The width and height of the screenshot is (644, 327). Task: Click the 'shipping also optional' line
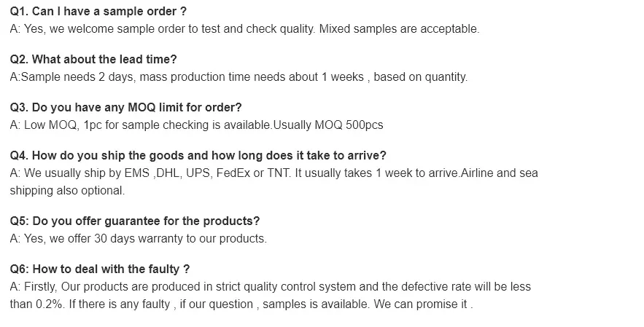67,190
